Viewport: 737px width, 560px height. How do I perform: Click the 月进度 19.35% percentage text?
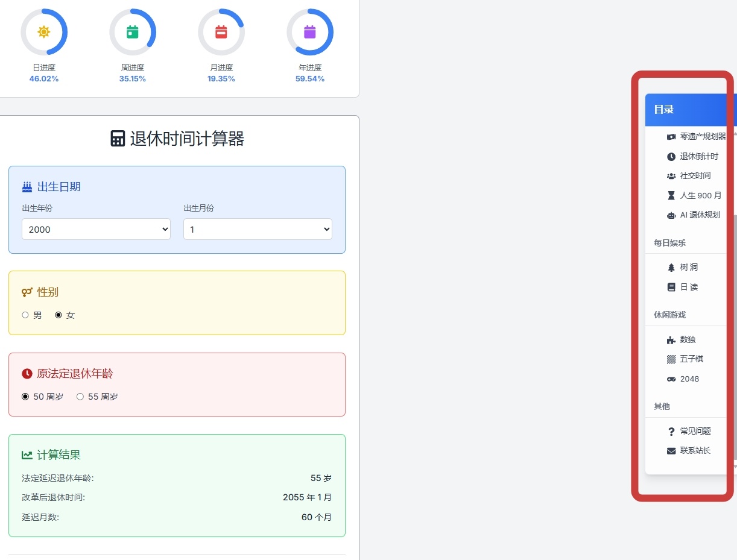tap(221, 79)
